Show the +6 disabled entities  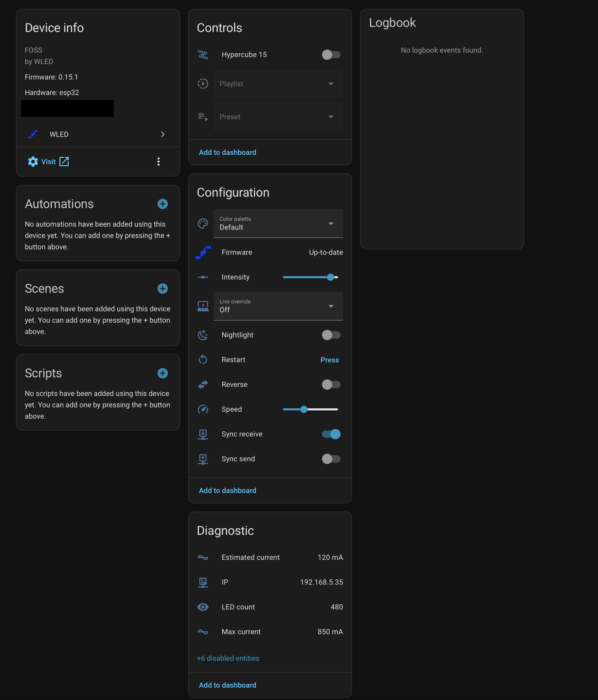(x=228, y=658)
